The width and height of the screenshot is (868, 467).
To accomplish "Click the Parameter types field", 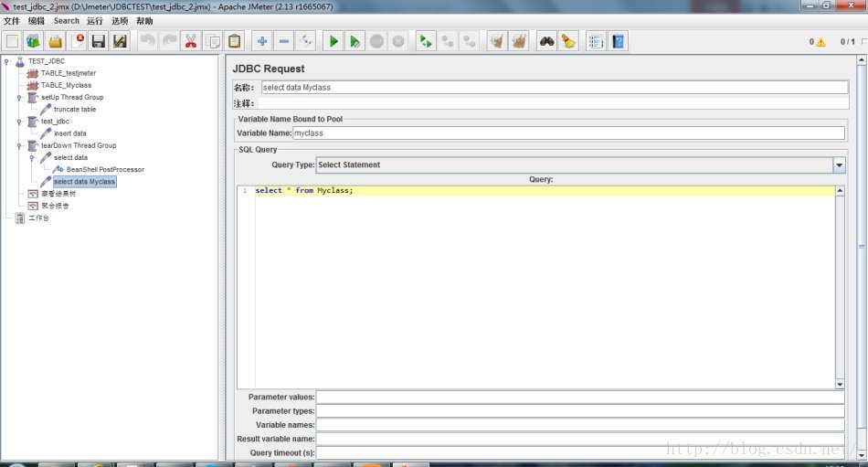I will point(580,411).
